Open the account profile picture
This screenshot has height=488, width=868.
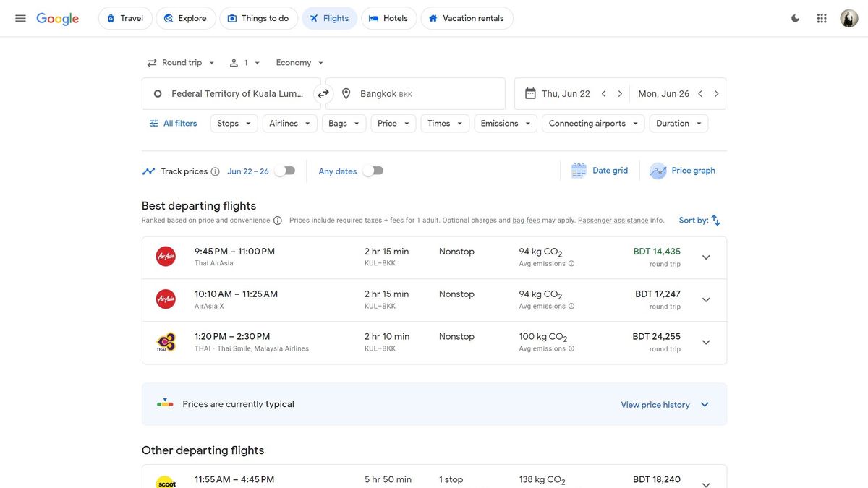tap(849, 18)
